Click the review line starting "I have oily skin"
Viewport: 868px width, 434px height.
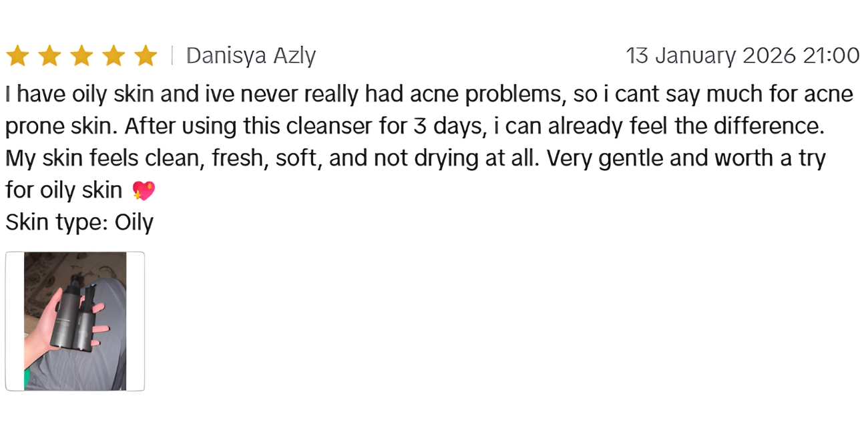429,94
